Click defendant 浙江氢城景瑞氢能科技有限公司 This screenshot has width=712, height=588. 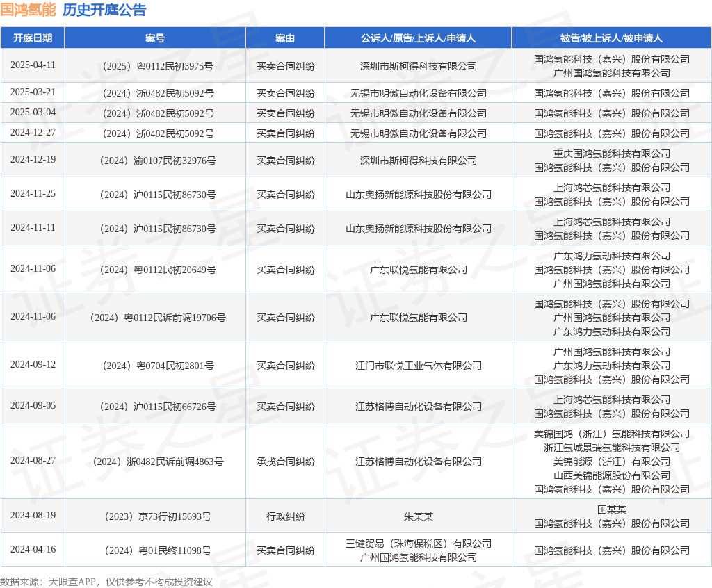tap(612, 448)
